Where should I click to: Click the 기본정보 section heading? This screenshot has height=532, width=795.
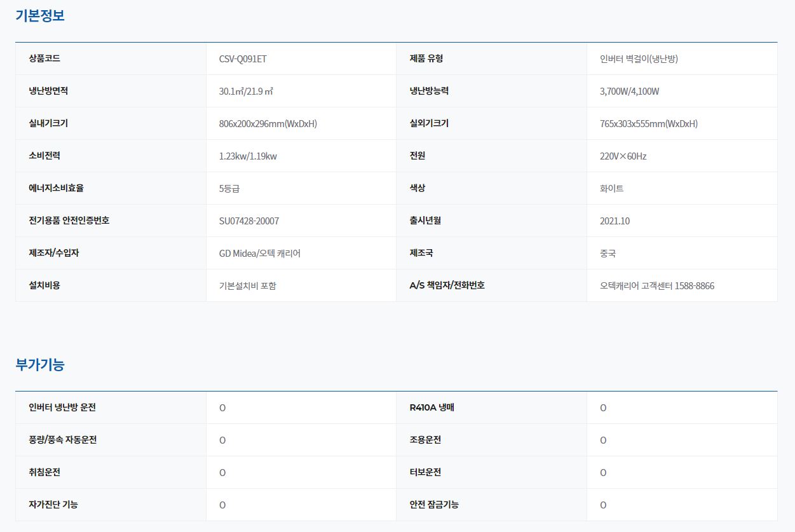pyautogui.click(x=40, y=16)
